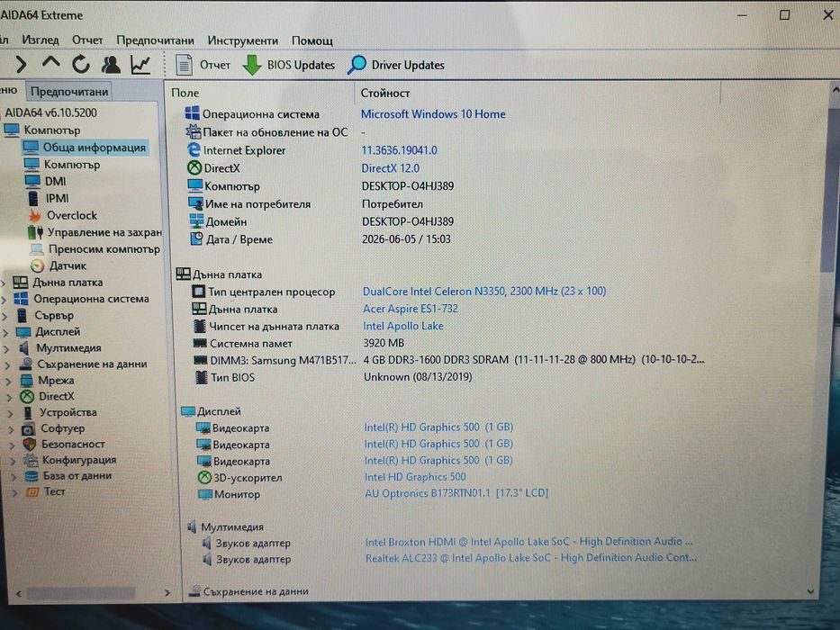Image resolution: width=840 pixels, height=630 pixels.
Task: Expand the Мрежа tree node
Action: pyautogui.click(x=9, y=382)
